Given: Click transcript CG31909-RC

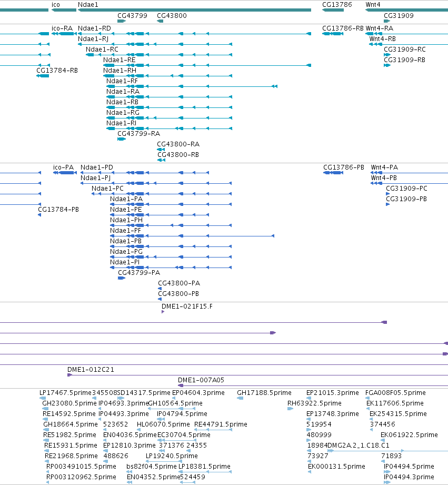Looking at the screenshot, I should (x=387, y=55).
